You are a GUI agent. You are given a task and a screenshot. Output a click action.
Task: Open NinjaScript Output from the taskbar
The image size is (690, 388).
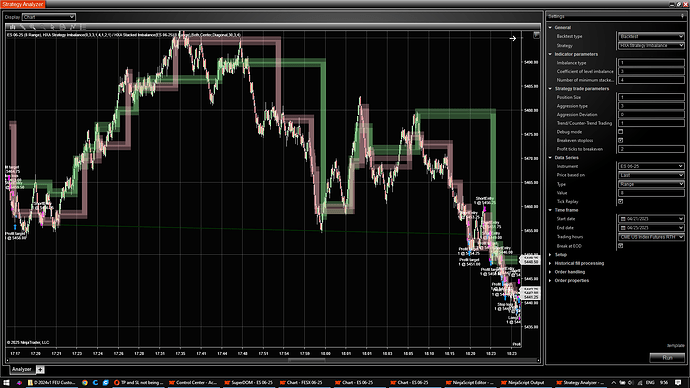click(x=522, y=383)
